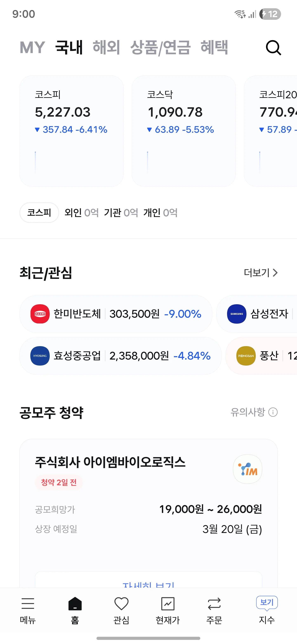Open the 효성중공업 stock chip
The height and width of the screenshot is (644, 297).
click(x=120, y=355)
